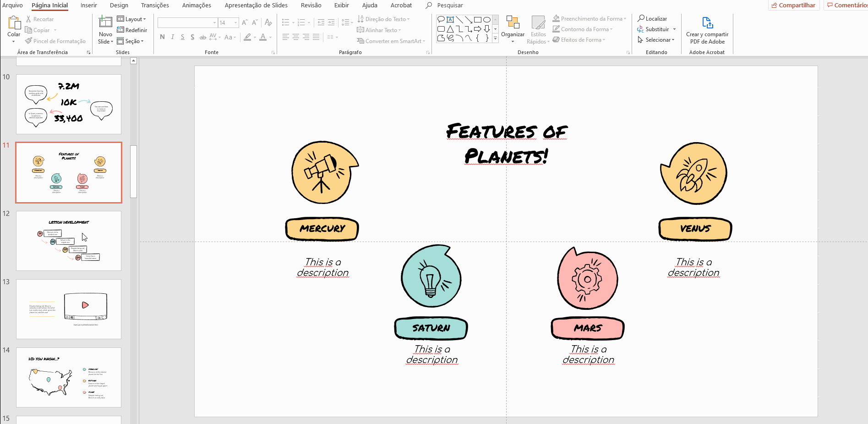This screenshot has height=424, width=868.
Task: Pick text highlight color swatch
Action: (247, 37)
